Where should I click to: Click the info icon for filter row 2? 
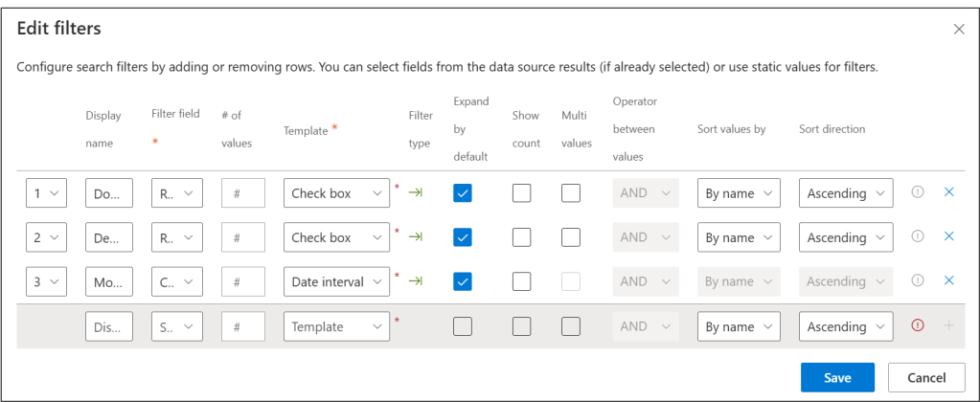[917, 236]
